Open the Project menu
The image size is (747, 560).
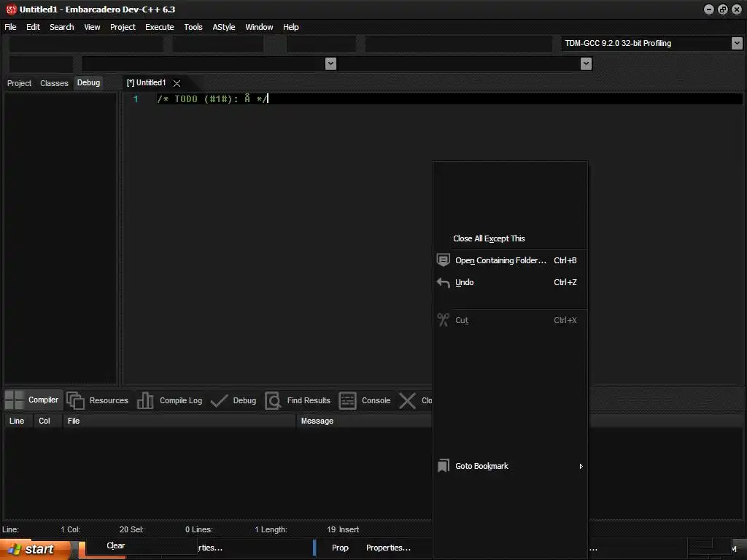tap(123, 27)
